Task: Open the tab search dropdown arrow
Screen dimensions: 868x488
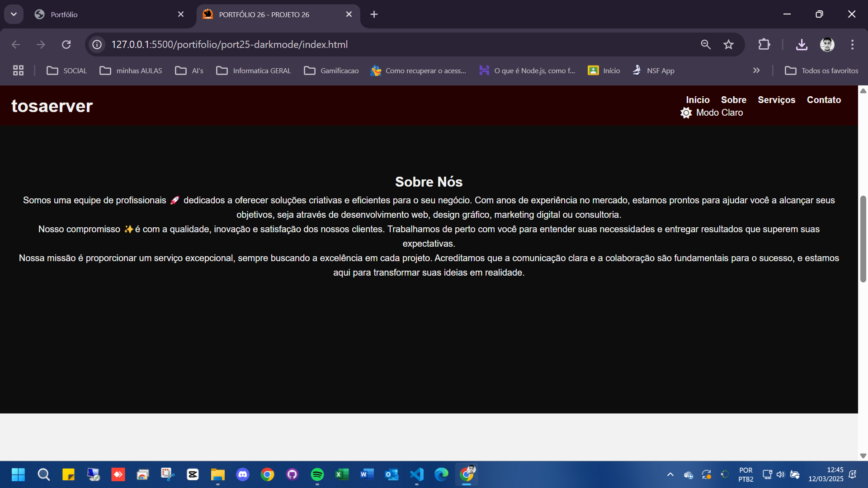Action: pyautogui.click(x=14, y=14)
